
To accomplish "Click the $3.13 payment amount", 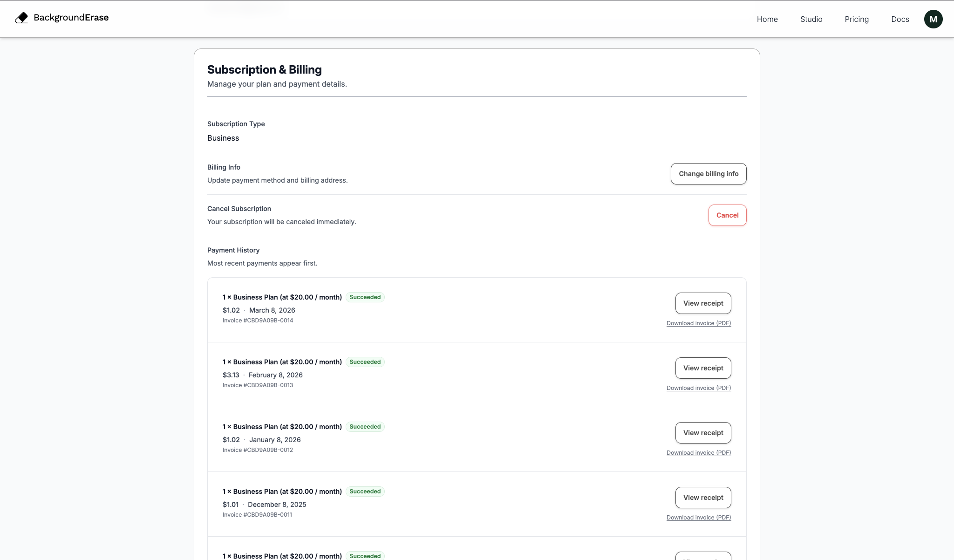I will pos(231,375).
